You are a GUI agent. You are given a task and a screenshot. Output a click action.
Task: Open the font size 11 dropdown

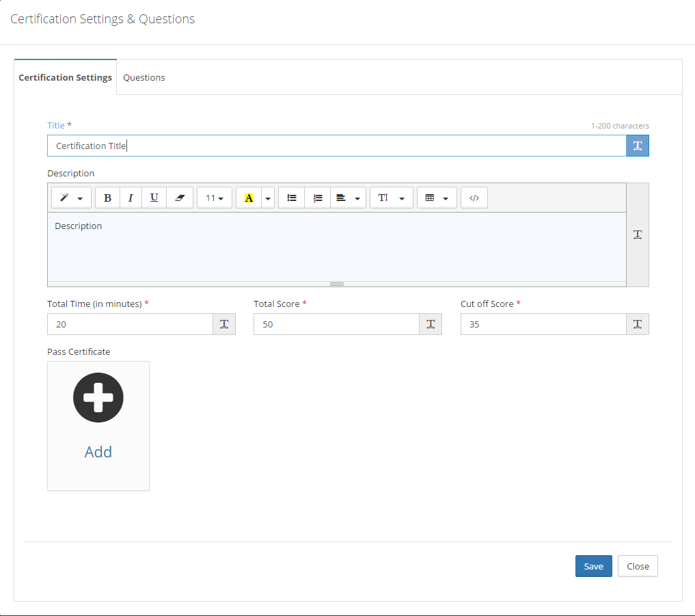pyautogui.click(x=215, y=198)
